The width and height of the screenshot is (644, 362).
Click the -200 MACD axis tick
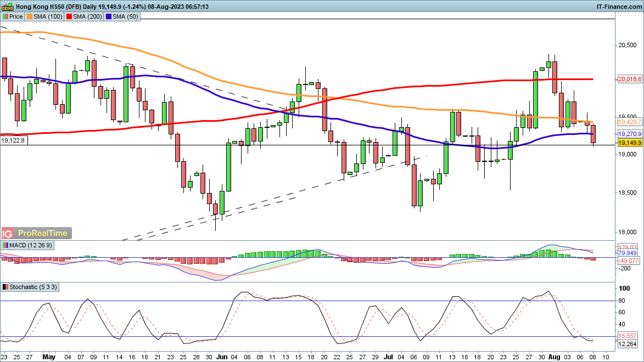tap(625, 268)
